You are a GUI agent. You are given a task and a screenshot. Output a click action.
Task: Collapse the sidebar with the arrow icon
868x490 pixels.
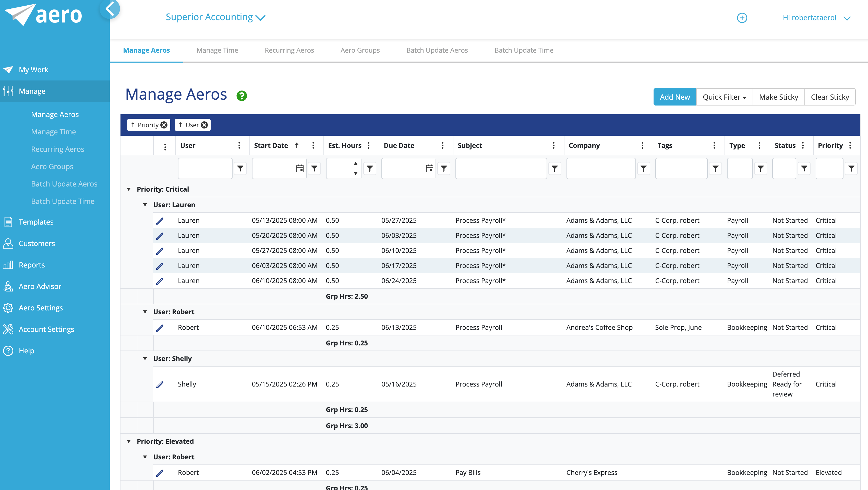[110, 9]
